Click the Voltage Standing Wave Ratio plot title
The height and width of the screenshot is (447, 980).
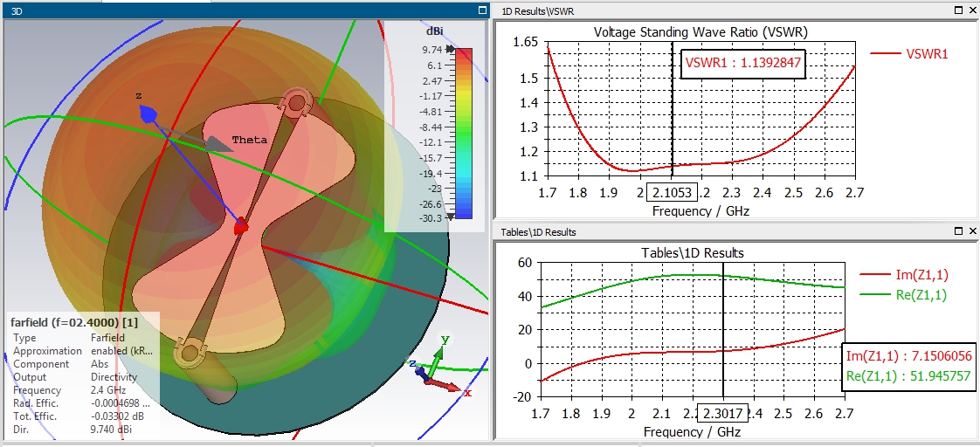(700, 31)
